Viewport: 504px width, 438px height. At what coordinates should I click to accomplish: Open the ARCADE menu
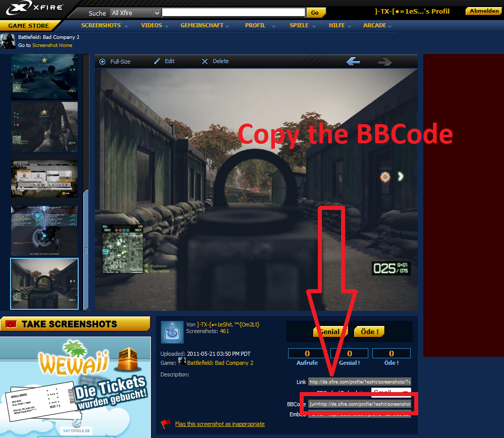pyautogui.click(x=374, y=25)
